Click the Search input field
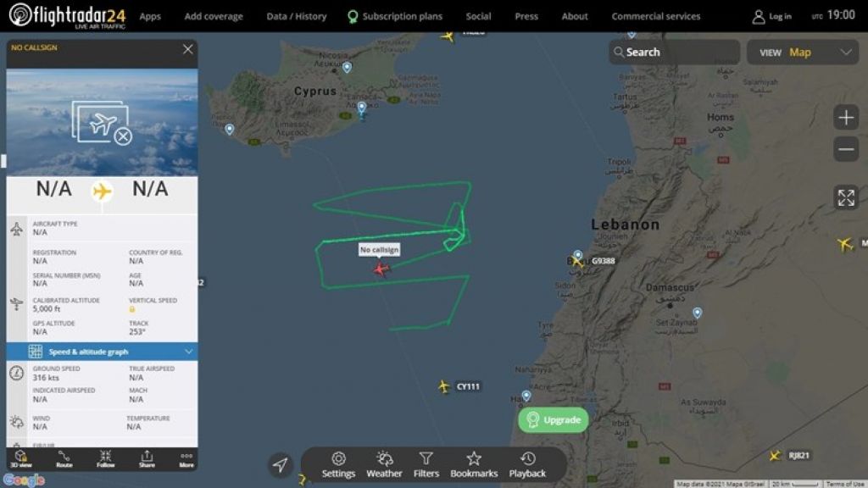 pos(675,52)
